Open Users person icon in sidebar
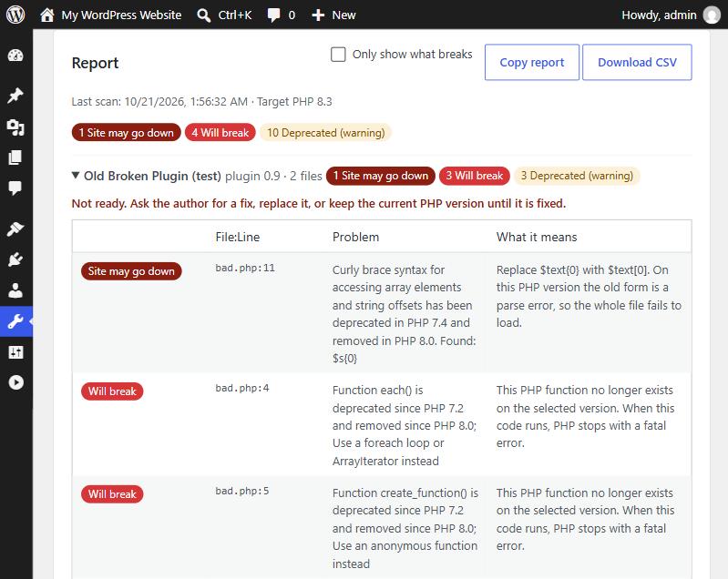 [15, 290]
